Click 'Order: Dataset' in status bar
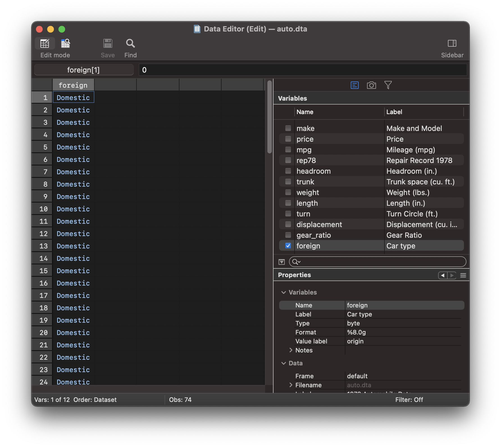Image resolution: width=501 pixels, height=448 pixels. point(95,400)
